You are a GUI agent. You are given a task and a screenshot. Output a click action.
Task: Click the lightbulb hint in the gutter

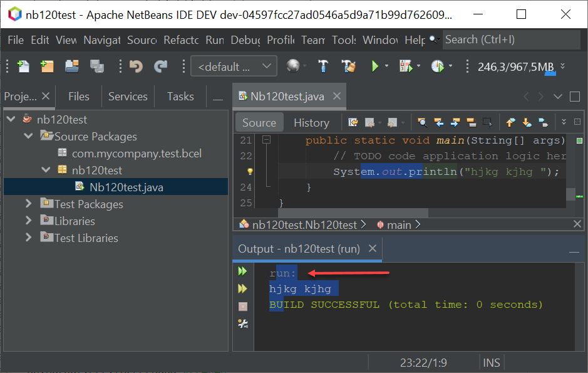[250, 172]
